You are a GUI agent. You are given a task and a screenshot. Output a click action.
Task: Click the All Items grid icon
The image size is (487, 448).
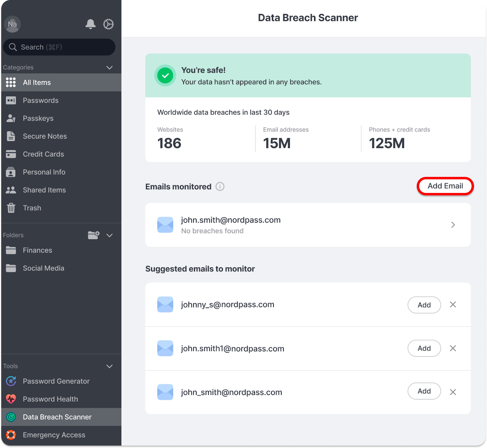(x=11, y=82)
